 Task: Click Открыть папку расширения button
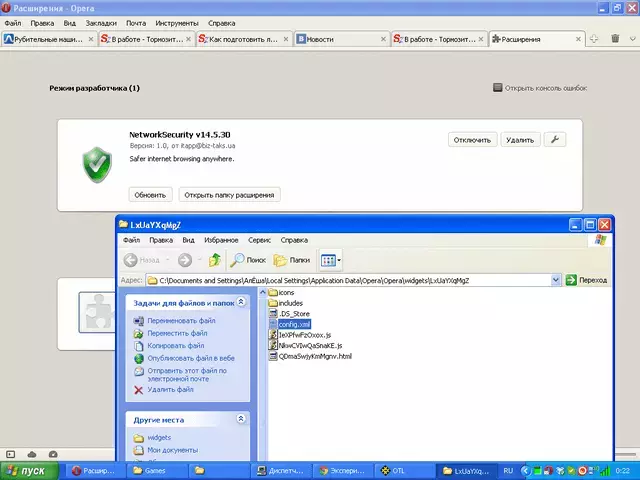(x=229, y=195)
